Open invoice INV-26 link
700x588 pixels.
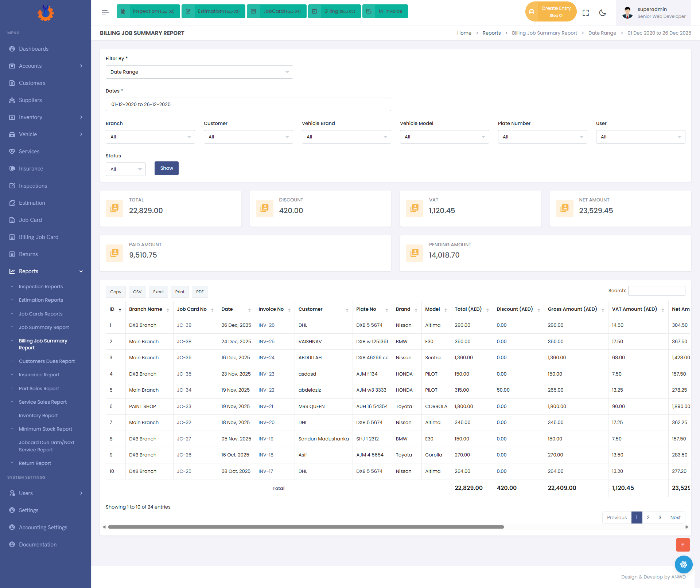tap(267, 325)
